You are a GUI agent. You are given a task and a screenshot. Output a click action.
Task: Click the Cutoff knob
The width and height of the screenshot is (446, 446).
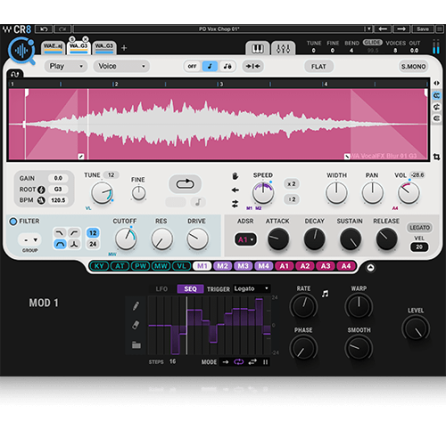[x=126, y=239]
